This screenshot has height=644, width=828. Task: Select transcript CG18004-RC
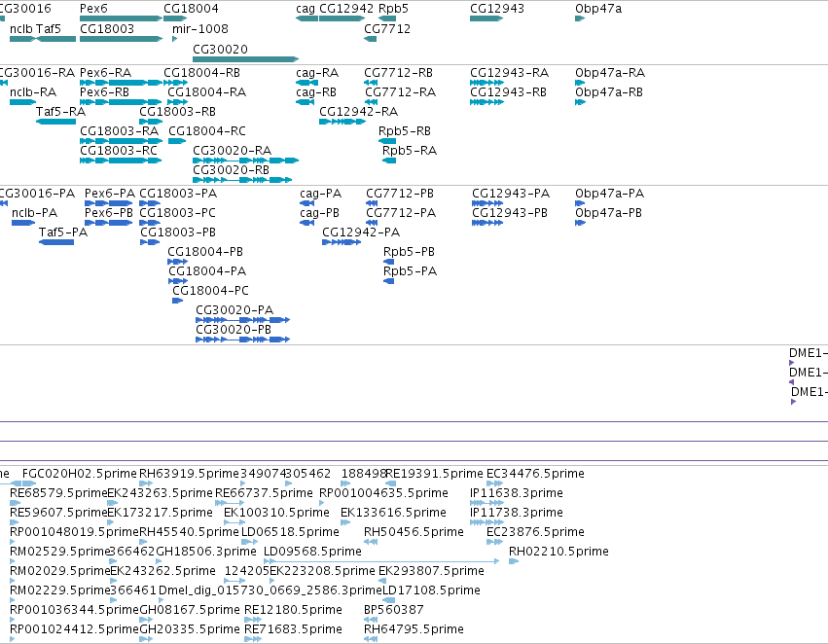[x=177, y=141]
